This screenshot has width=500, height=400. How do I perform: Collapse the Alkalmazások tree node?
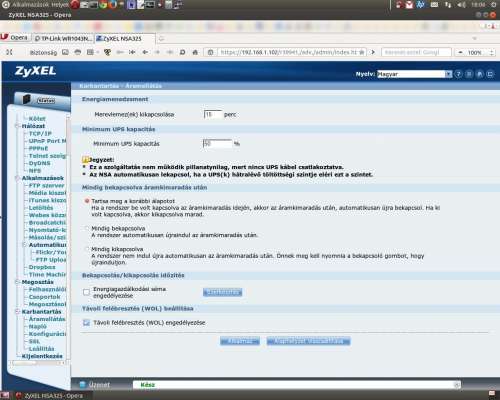(17, 178)
